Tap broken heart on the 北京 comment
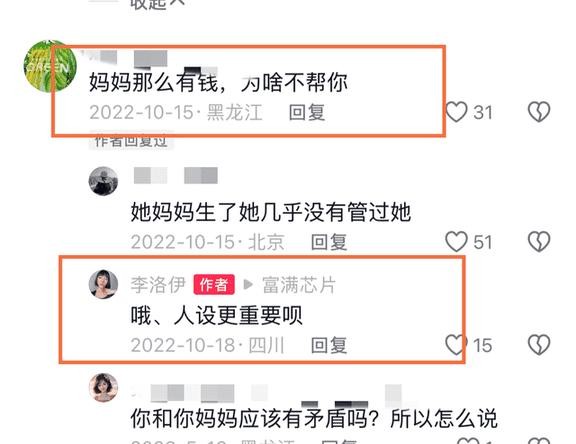This screenshot has width=576, height=444. click(539, 241)
